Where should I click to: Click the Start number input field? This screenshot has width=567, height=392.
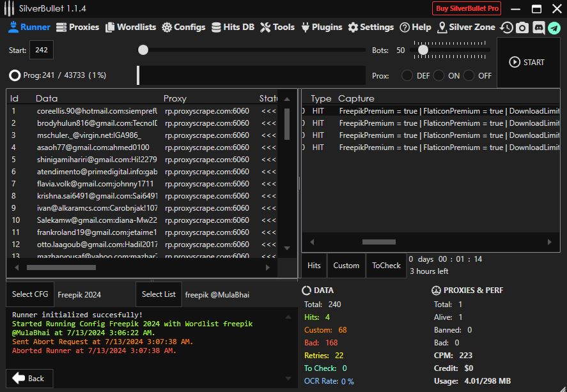[41, 50]
